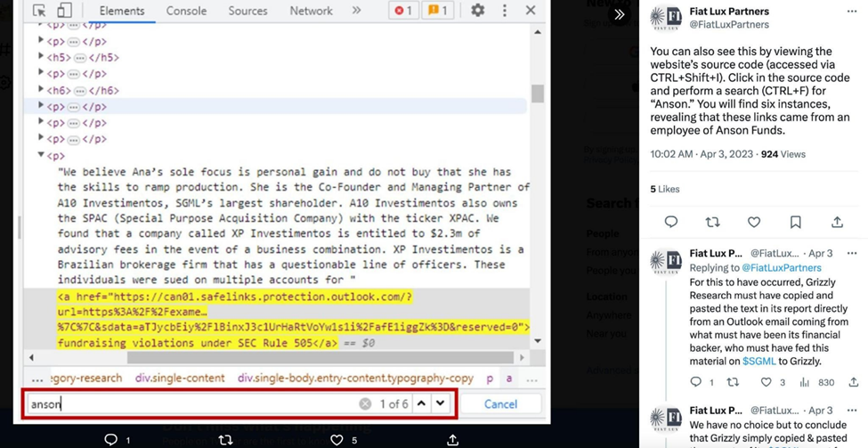Clear the search field with X icon
This screenshot has height=448, width=868.
365,404
